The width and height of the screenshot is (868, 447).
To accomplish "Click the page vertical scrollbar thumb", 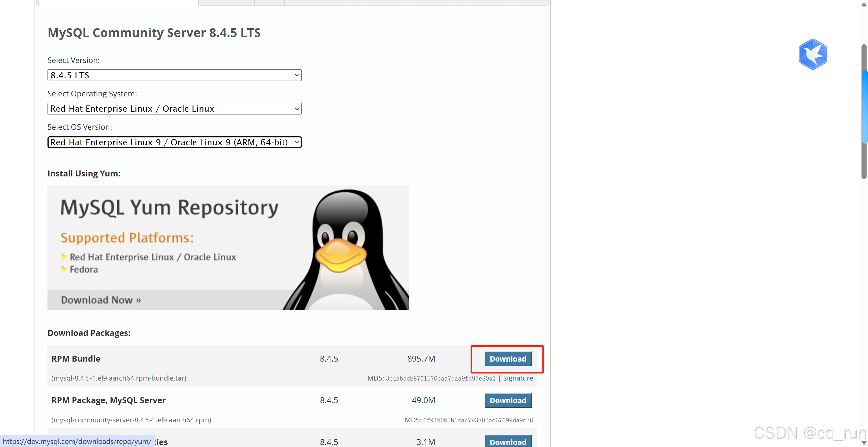I will [x=864, y=111].
